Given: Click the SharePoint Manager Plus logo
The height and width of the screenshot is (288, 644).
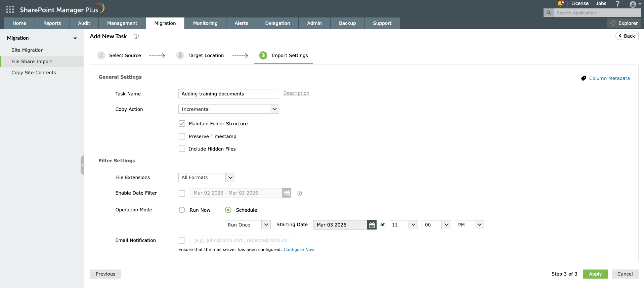Looking at the screenshot, I should (x=62, y=9).
